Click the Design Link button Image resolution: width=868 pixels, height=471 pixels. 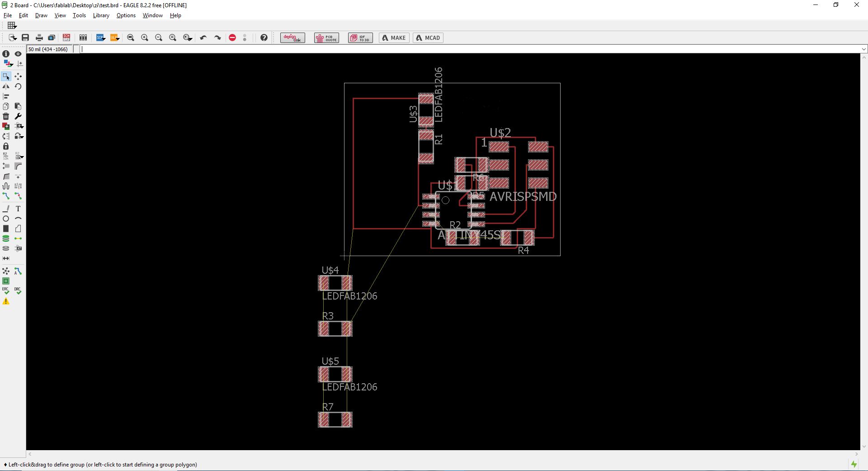click(x=292, y=38)
